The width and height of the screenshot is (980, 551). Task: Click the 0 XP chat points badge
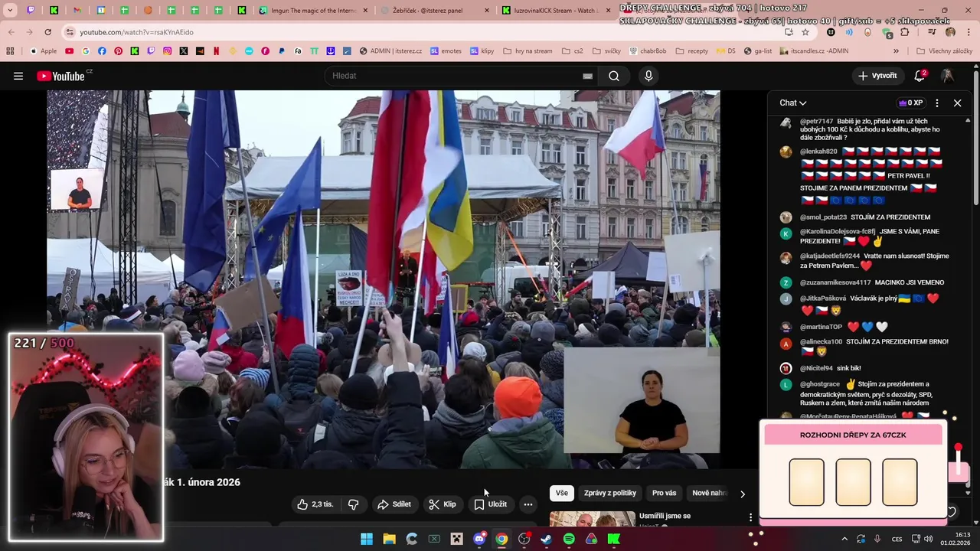911,103
